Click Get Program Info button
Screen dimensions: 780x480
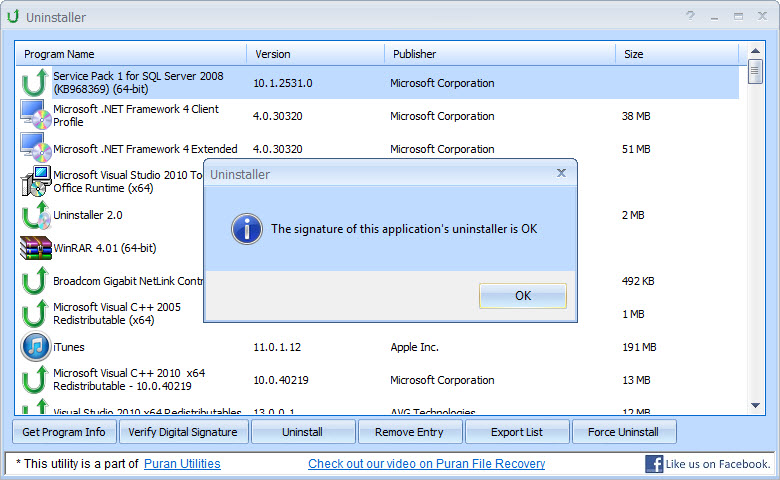(x=64, y=432)
